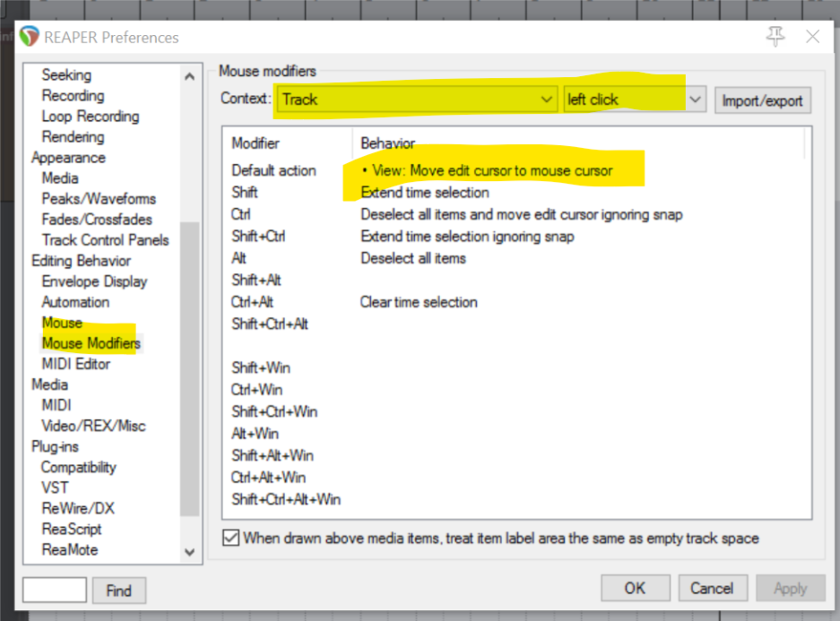Click the Behavior column header
The height and width of the screenshot is (621, 840).
388,143
